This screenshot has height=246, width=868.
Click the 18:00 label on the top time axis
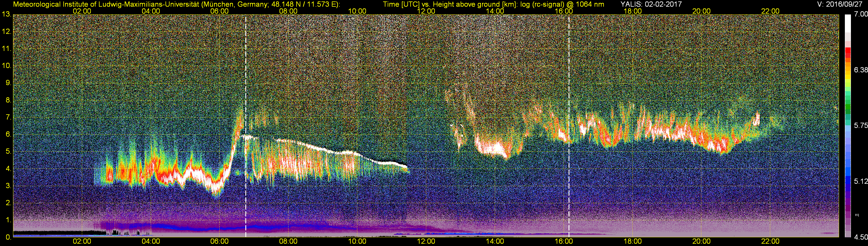click(x=632, y=11)
